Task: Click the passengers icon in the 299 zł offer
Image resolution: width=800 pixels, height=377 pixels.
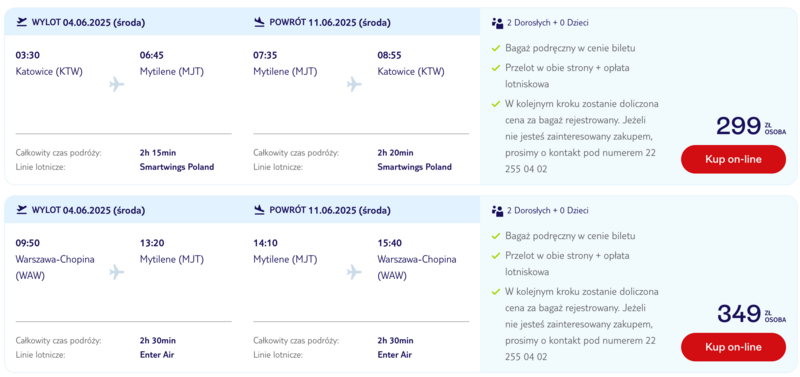Action: [497, 23]
